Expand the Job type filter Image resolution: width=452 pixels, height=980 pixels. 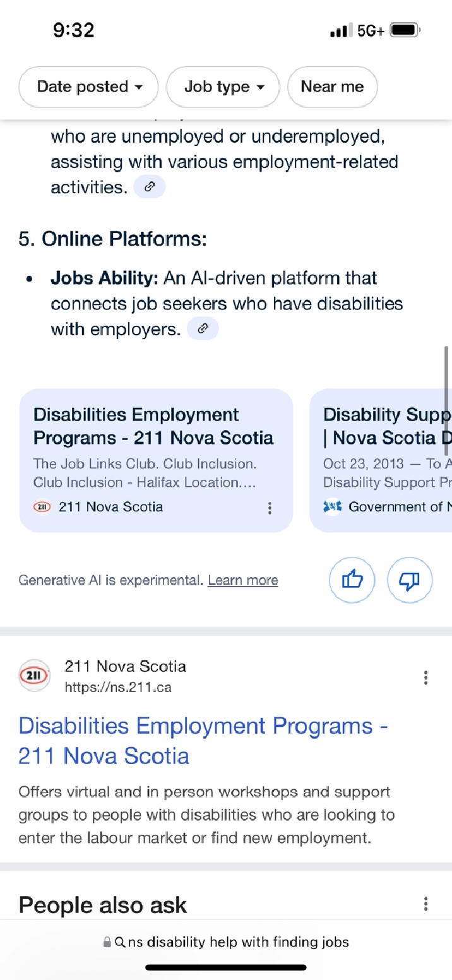(x=223, y=87)
